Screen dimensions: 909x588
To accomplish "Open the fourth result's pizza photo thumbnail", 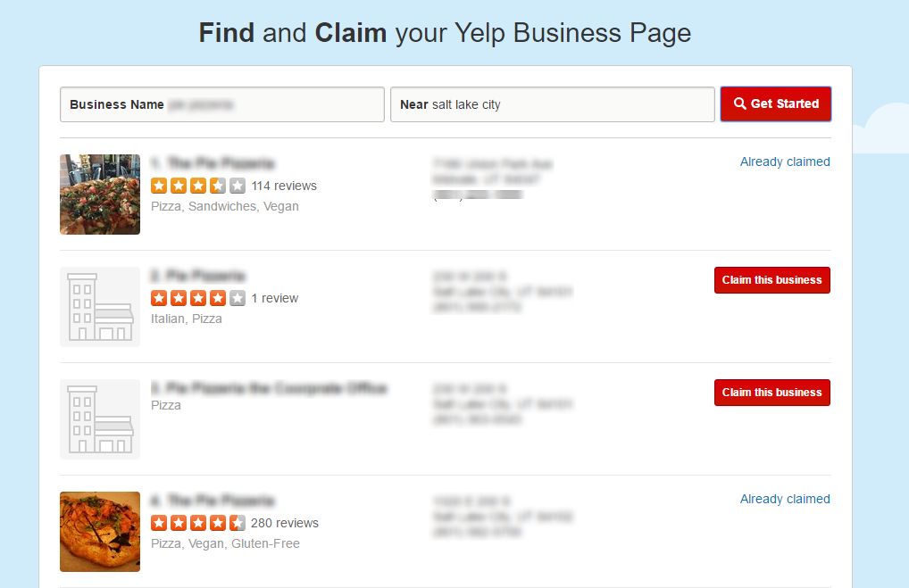I will (100, 532).
